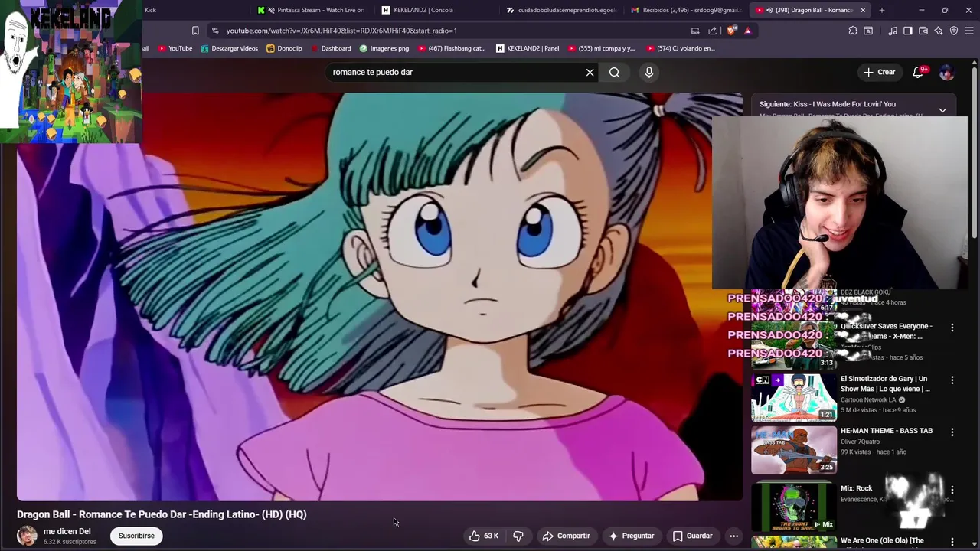980x551 pixels.
Task: Switch to the Gmail Recibidos tab
Action: pos(686,10)
